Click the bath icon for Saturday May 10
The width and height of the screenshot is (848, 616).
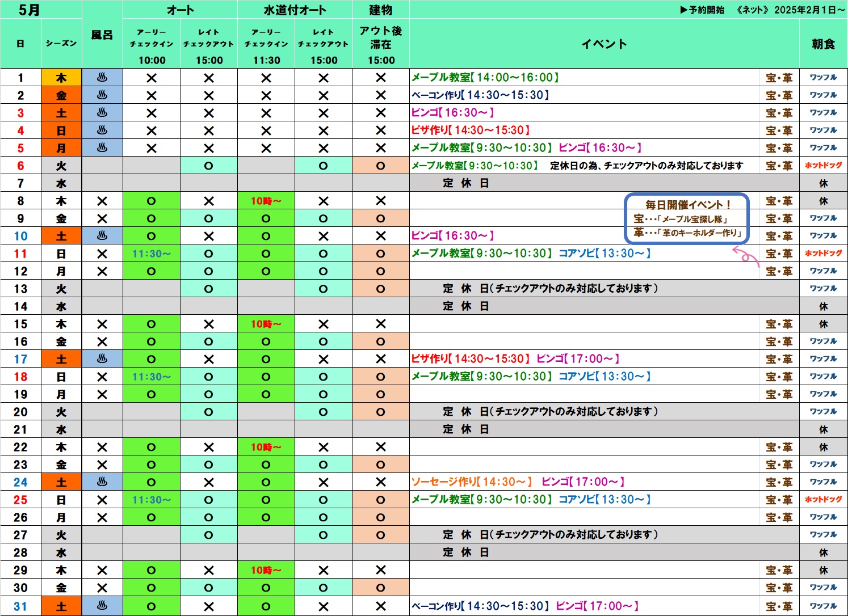click(102, 235)
